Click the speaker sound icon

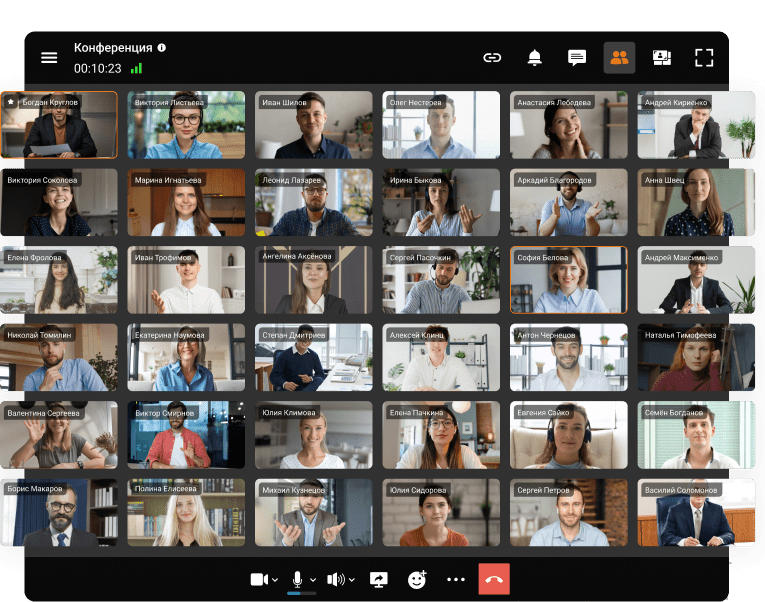tap(335, 579)
